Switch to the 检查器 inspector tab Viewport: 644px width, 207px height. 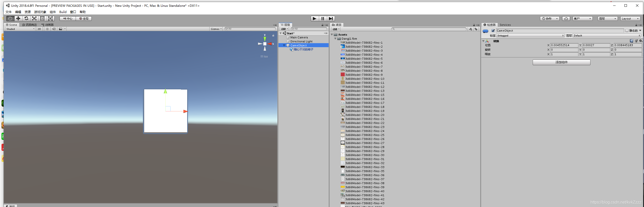click(490, 25)
